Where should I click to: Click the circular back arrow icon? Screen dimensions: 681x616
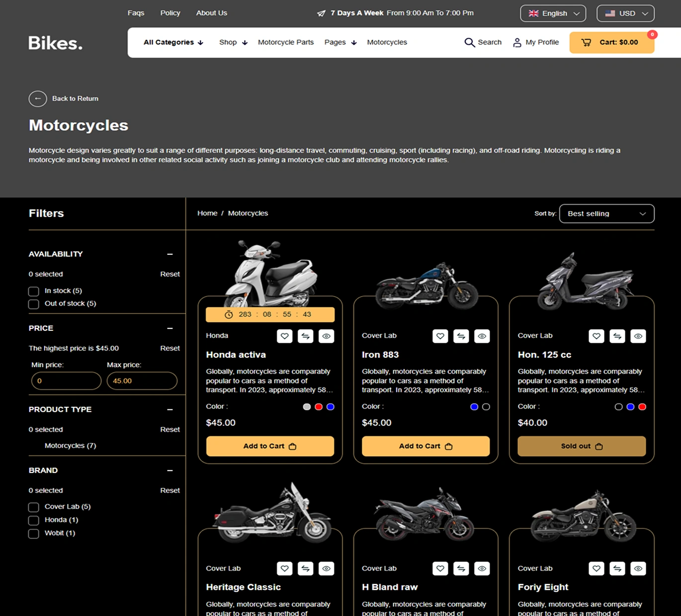[x=38, y=99]
